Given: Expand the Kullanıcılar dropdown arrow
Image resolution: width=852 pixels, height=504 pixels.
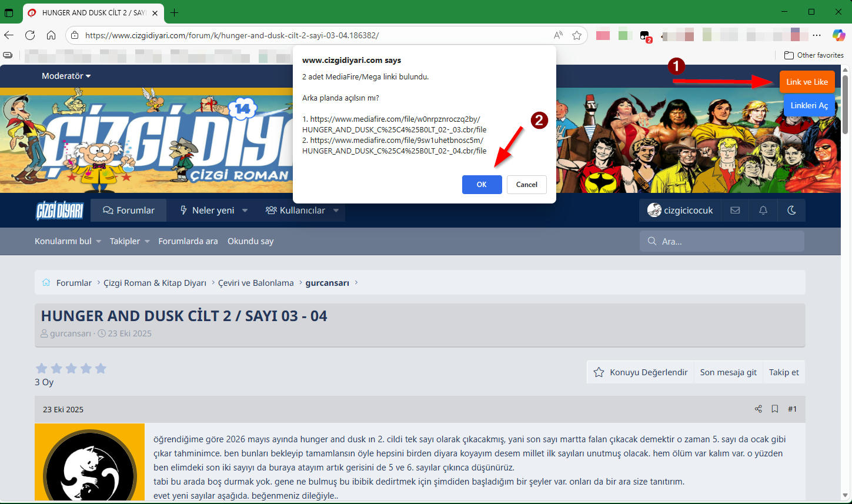Looking at the screenshot, I should pyautogui.click(x=336, y=211).
